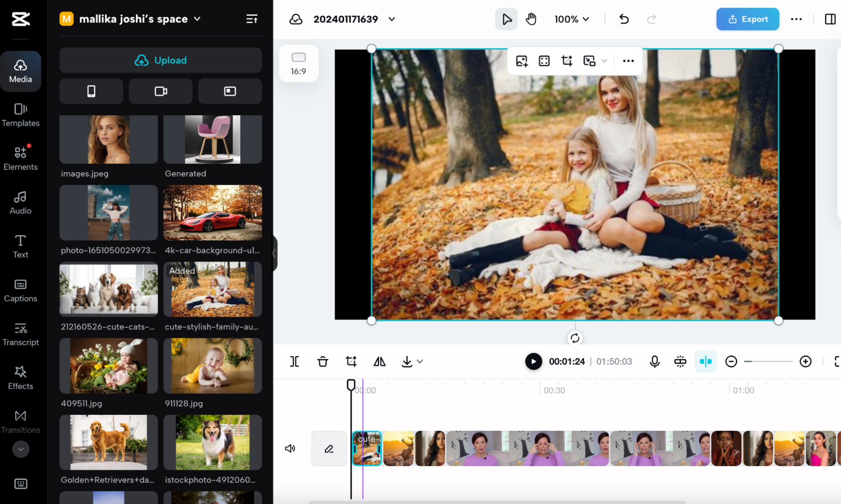841x504 pixels.
Task: Click the split clip icon in timeline toolbar
Action: (294, 362)
